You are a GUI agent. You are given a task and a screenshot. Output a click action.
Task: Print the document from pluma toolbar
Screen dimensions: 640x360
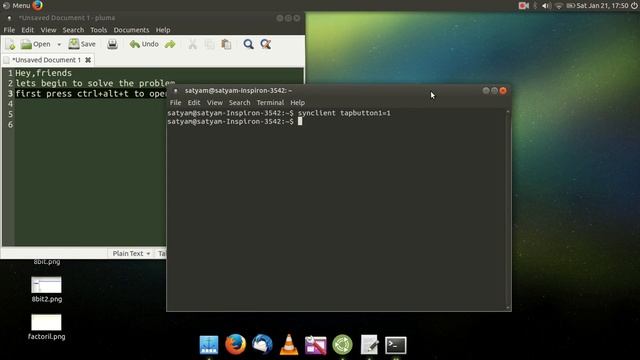point(112,44)
